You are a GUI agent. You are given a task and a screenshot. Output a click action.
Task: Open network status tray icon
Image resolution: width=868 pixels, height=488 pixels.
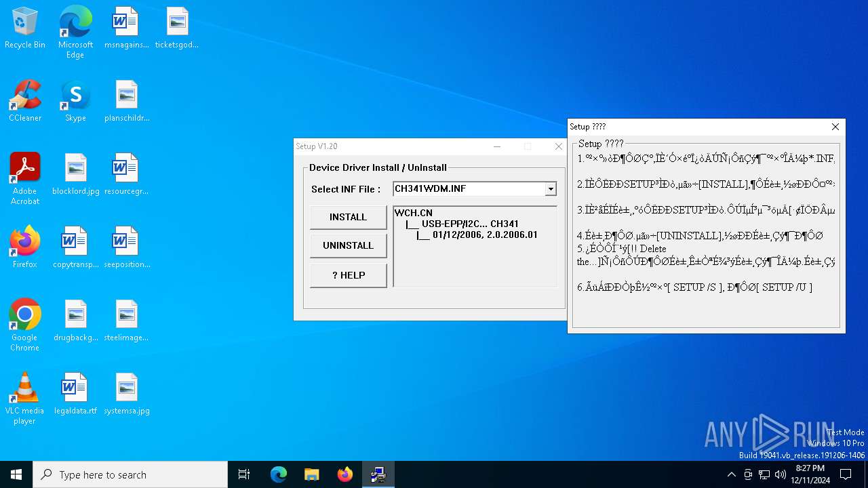pos(764,474)
